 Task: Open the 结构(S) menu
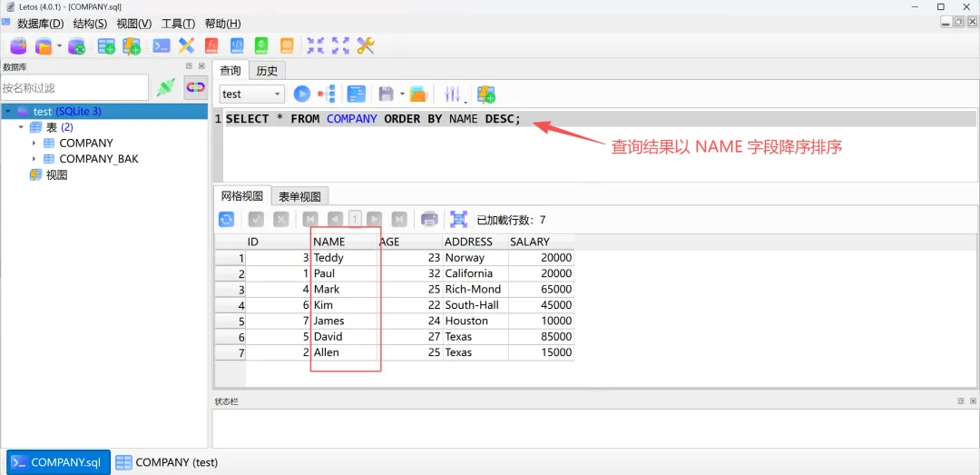click(x=90, y=24)
